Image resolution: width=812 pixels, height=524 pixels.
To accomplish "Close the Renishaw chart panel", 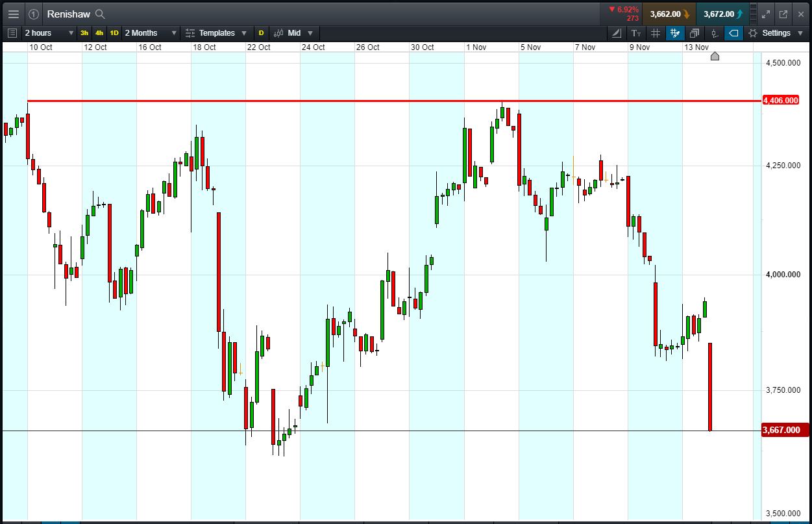I will point(801,14).
